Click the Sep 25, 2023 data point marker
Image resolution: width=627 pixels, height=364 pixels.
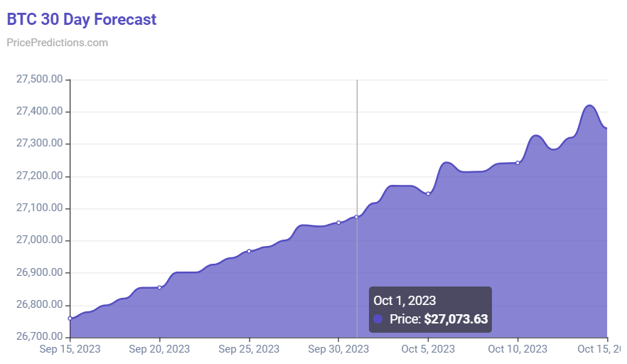click(249, 251)
